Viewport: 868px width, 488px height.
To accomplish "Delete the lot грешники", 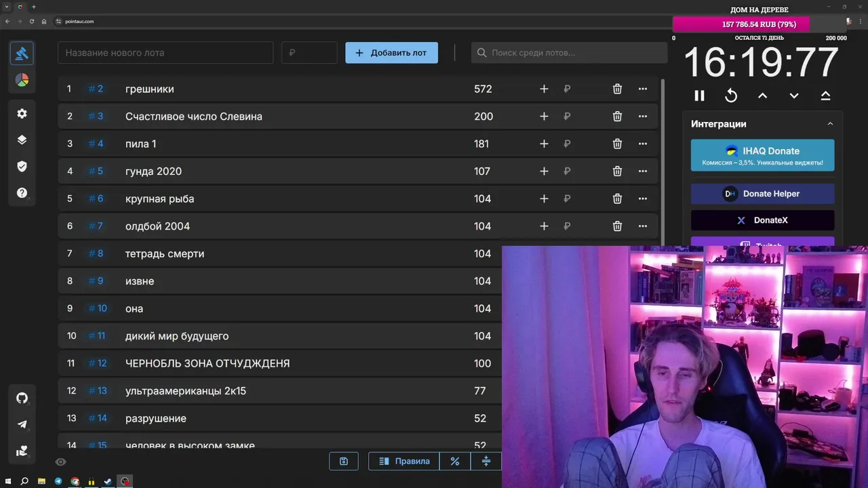I will pos(617,89).
